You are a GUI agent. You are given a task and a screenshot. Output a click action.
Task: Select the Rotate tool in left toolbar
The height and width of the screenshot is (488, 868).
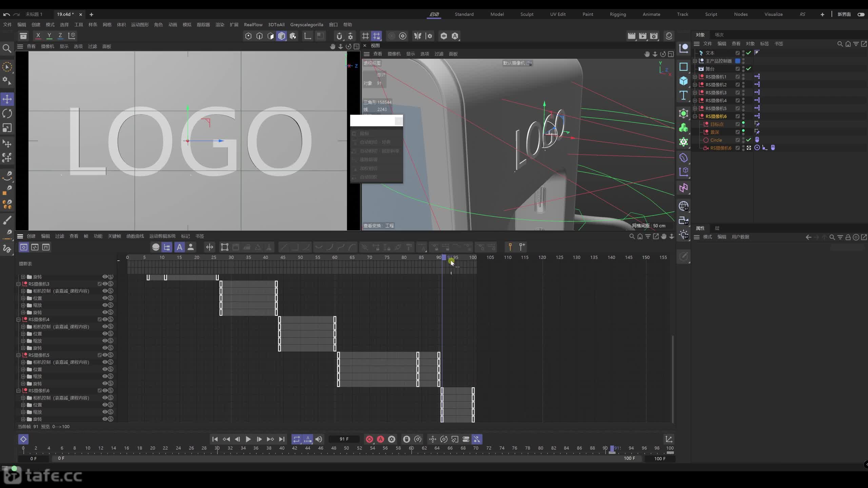[x=7, y=114]
